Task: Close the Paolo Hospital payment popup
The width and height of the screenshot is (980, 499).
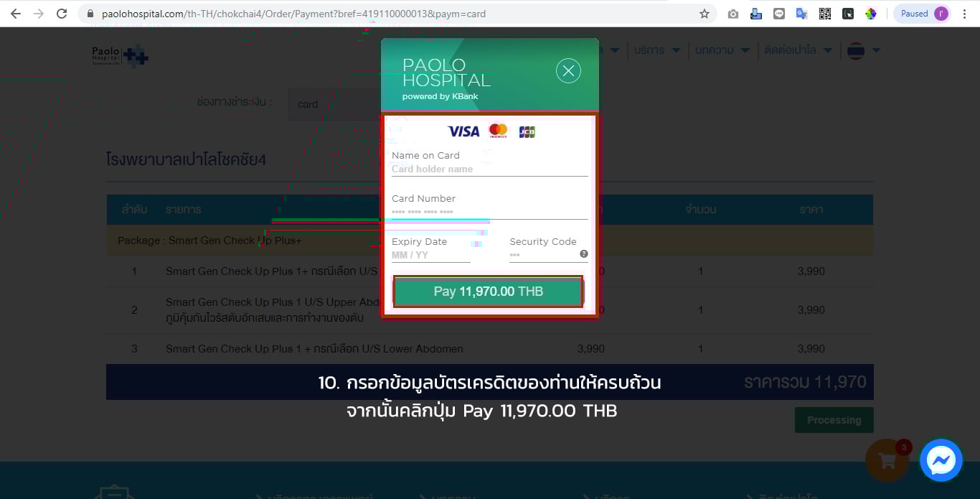Action: pos(568,70)
